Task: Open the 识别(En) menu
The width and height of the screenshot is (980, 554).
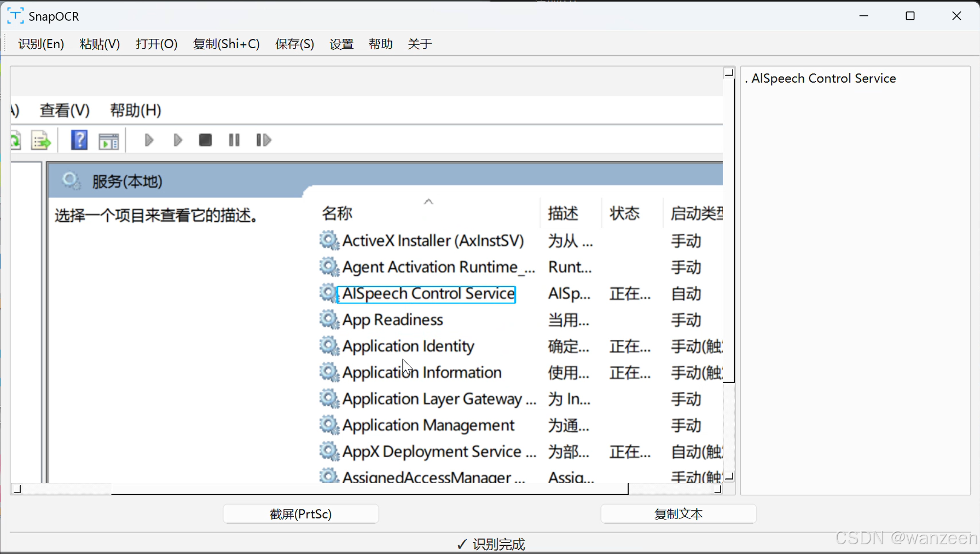Action: click(x=41, y=44)
